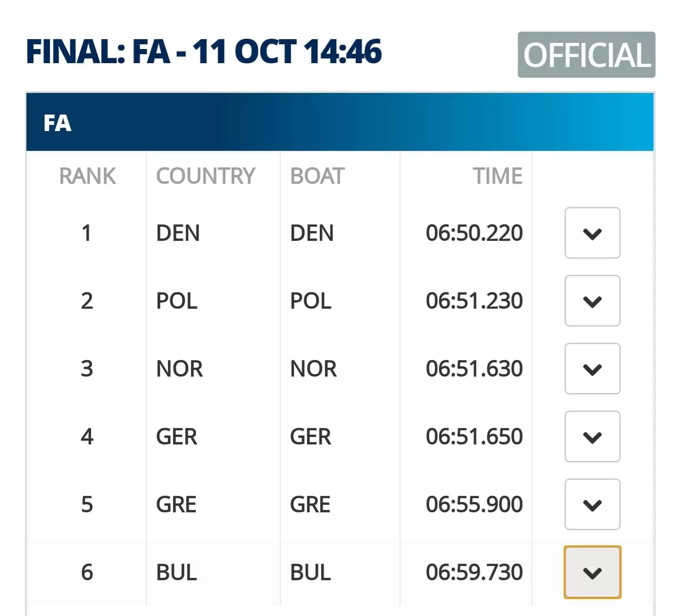Viewport: 679px width, 616px height.
Task: Click the RANK column header
Action: pos(87,176)
